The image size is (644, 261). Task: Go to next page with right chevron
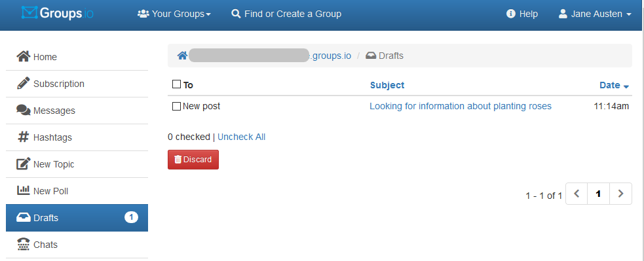620,193
